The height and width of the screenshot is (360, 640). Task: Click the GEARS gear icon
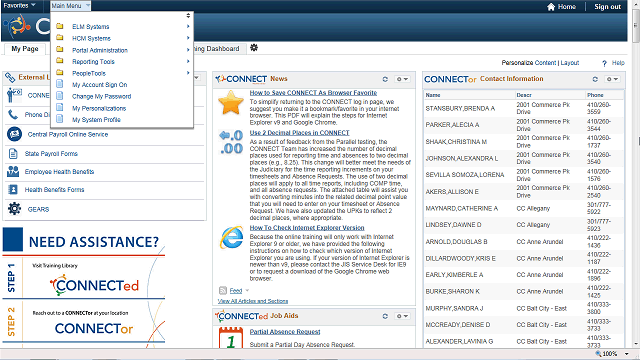tap(14, 209)
